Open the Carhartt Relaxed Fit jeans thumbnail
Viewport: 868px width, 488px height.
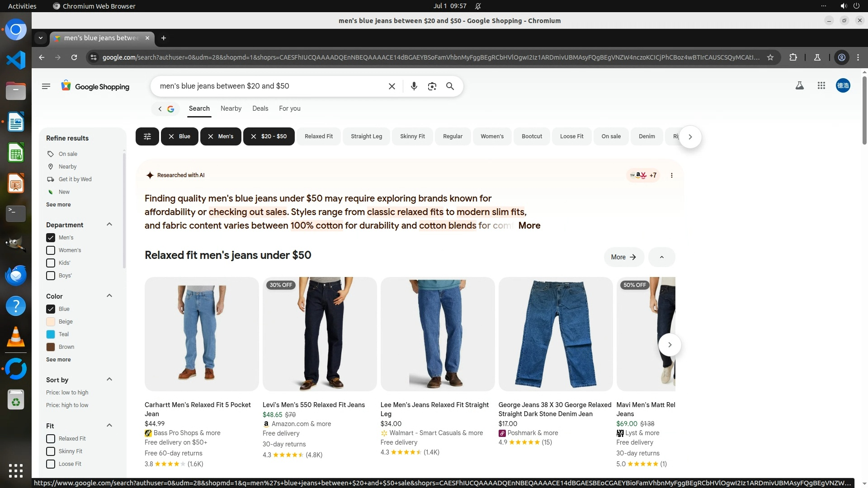pyautogui.click(x=202, y=334)
